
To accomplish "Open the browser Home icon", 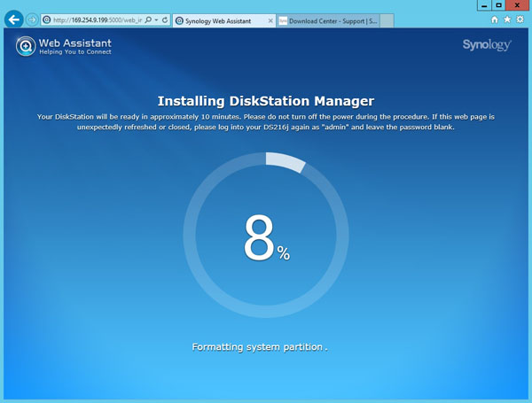I will point(495,19).
